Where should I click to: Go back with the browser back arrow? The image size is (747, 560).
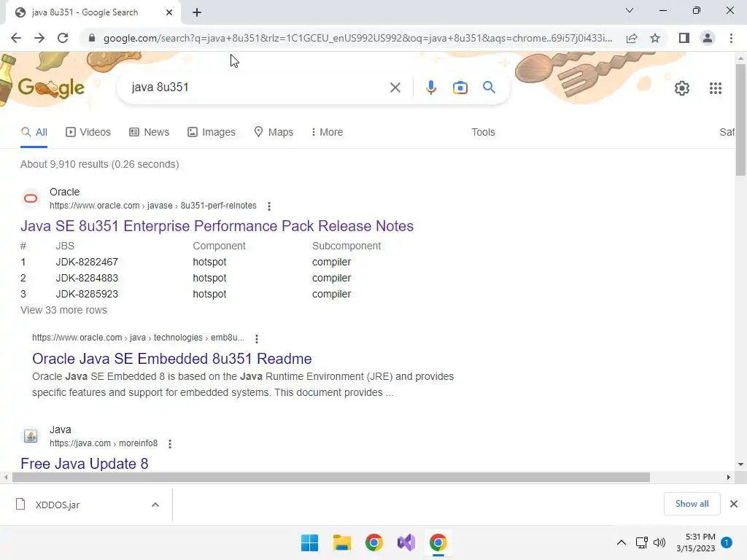(16, 38)
